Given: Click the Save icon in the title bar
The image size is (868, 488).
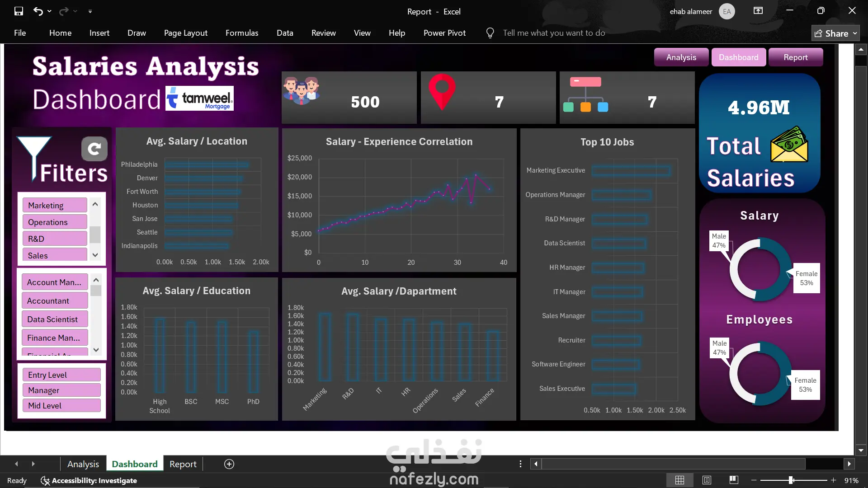Looking at the screenshot, I should click(19, 11).
